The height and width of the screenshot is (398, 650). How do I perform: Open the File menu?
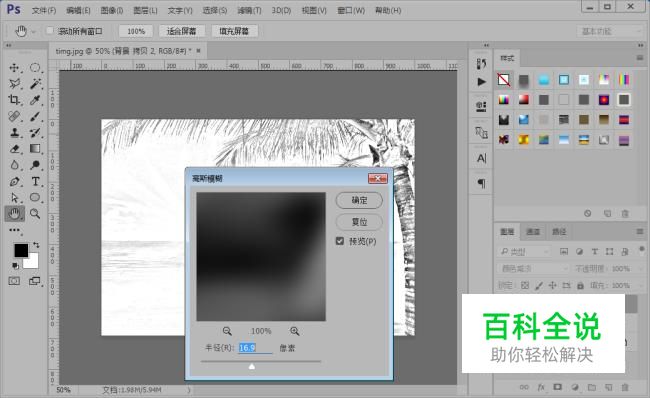pos(44,10)
